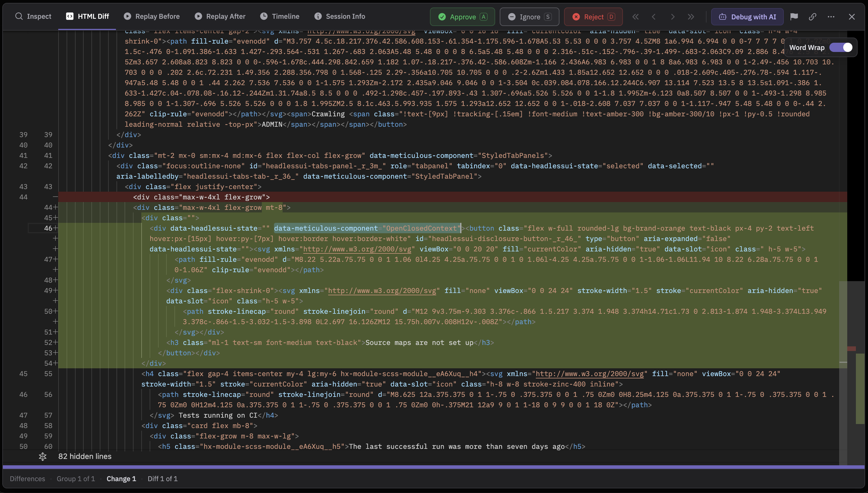This screenshot has width=868, height=493.
Task: Start Debug with AI
Action: coord(747,17)
